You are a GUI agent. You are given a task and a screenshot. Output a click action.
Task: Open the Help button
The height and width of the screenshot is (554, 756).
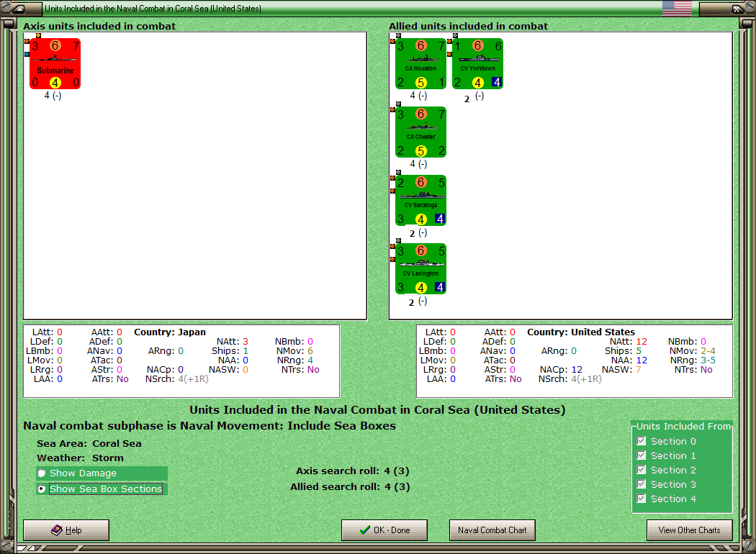(x=66, y=530)
